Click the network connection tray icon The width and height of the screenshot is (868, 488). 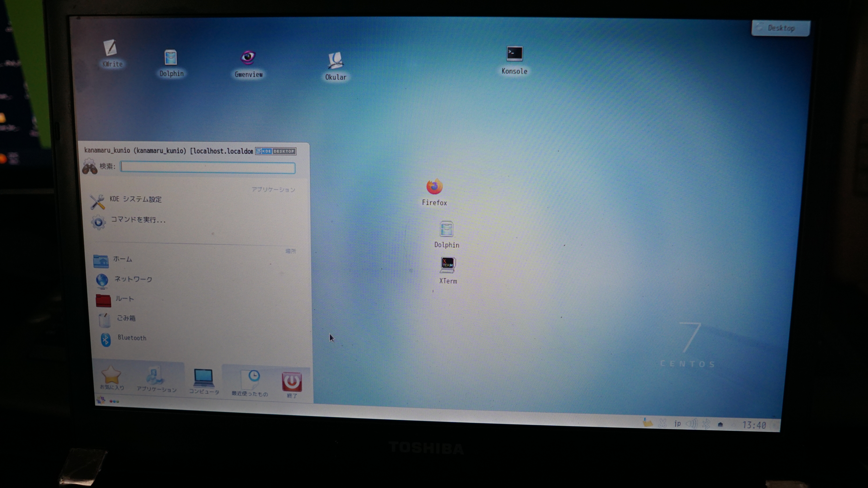[x=720, y=424]
